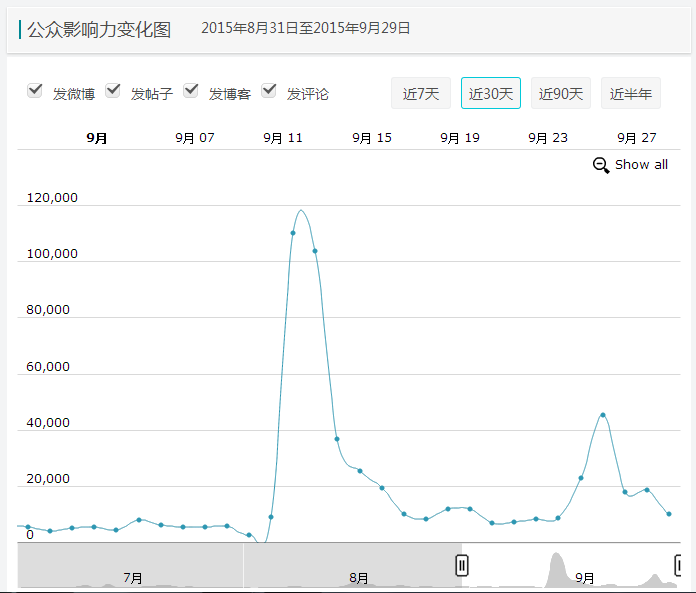696x593 pixels.
Task: Toggle the 发评论 checkbox
Action: pyautogui.click(x=269, y=91)
